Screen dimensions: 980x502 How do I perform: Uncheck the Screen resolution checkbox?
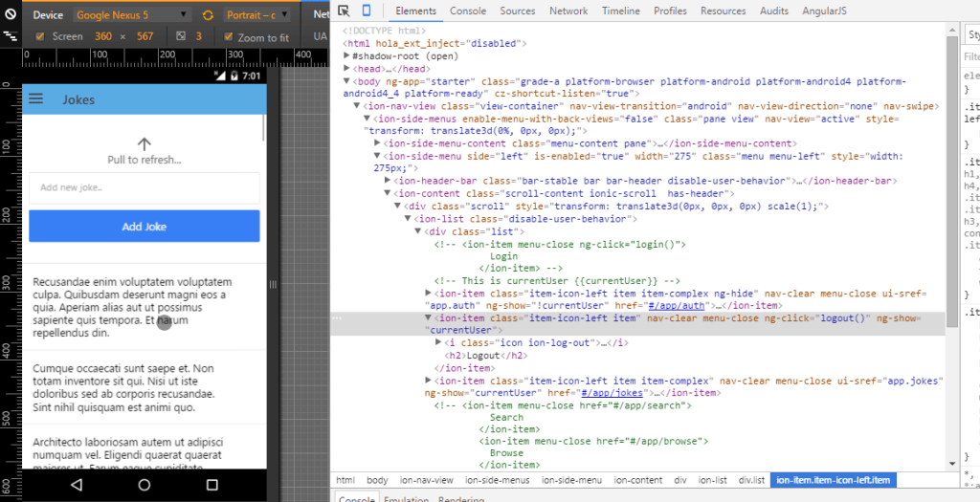tap(39, 36)
